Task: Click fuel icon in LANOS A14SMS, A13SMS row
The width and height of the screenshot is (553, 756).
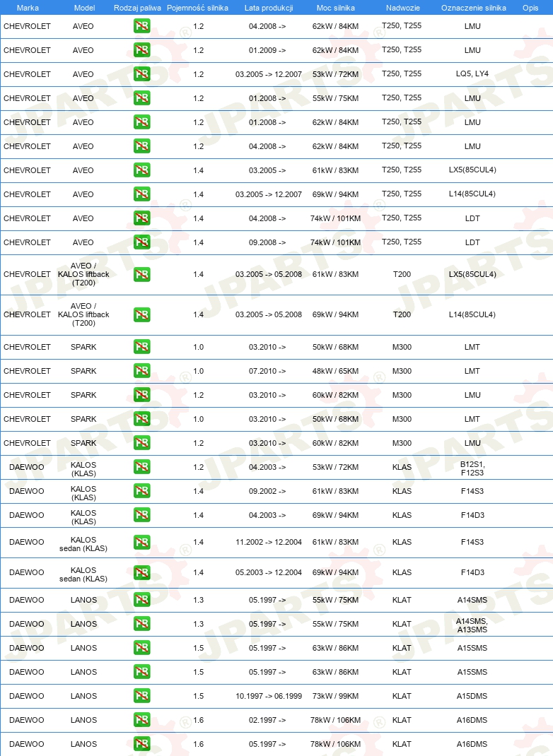Action: coord(142,624)
